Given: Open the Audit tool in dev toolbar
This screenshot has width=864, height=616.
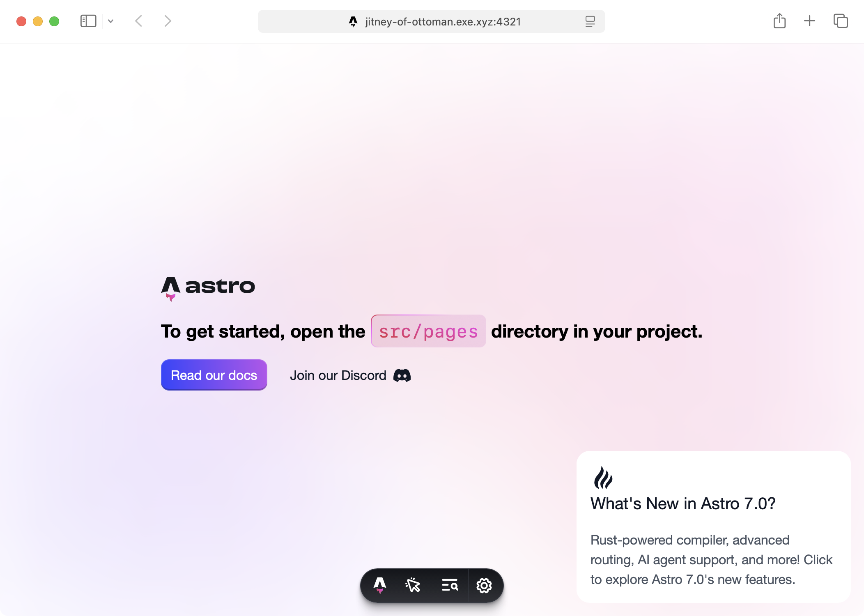Looking at the screenshot, I should (x=450, y=585).
